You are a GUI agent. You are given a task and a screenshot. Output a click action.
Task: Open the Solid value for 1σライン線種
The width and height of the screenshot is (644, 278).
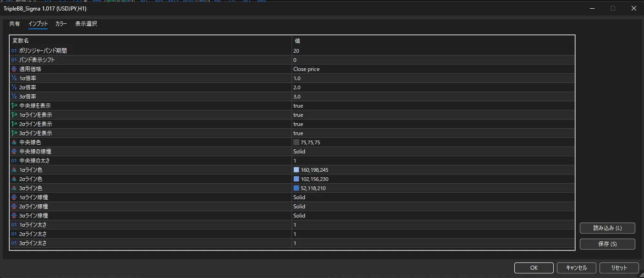pyautogui.click(x=299, y=197)
